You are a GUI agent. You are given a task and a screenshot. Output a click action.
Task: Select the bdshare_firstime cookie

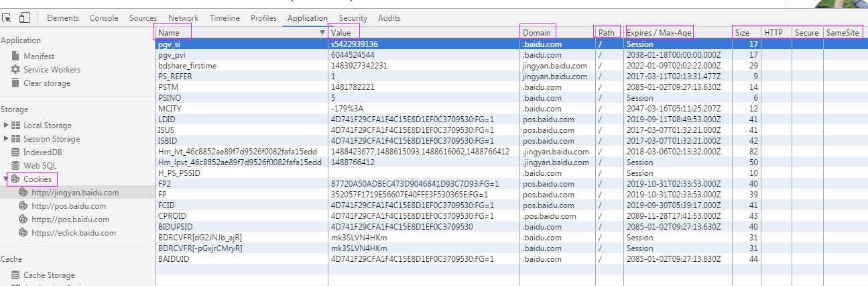click(511, 66)
